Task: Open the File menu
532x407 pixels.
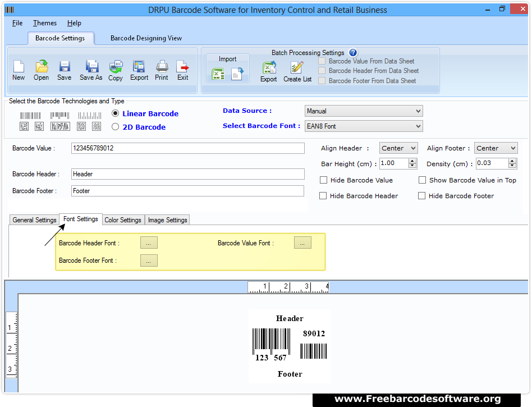Action: point(17,23)
